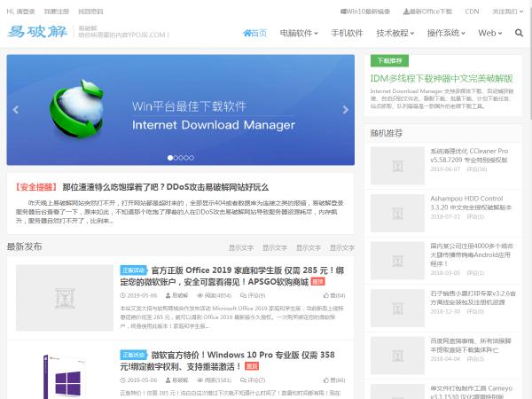Click the author icon on Windows 10 Pro post
The width and height of the screenshot is (532, 399).
pos(168,380)
